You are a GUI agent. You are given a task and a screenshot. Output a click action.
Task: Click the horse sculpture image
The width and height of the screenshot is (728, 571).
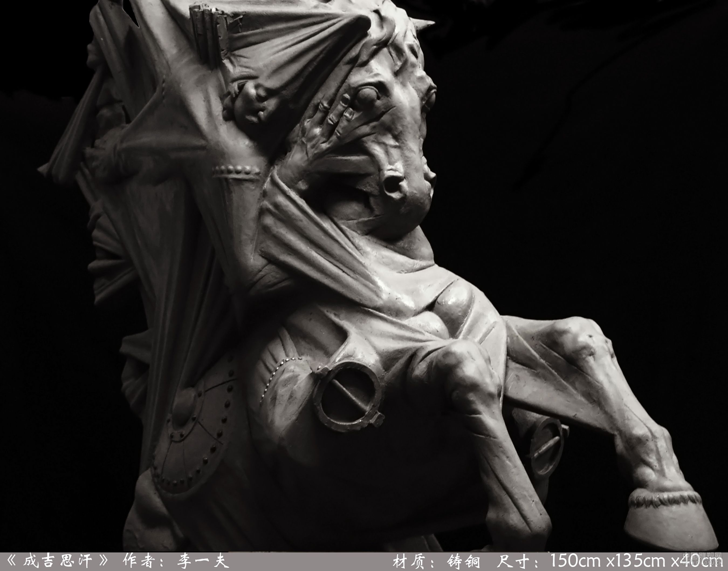(x=364, y=276)
